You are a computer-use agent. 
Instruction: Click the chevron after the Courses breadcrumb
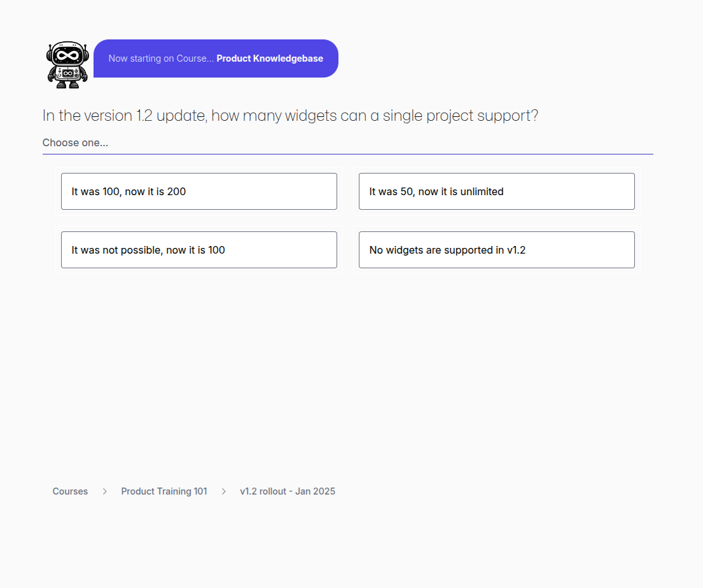(x=104, y=491)
